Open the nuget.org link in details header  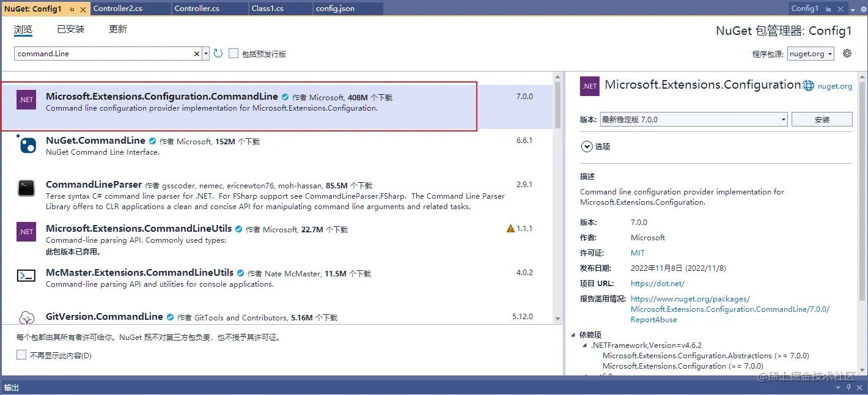835,86
